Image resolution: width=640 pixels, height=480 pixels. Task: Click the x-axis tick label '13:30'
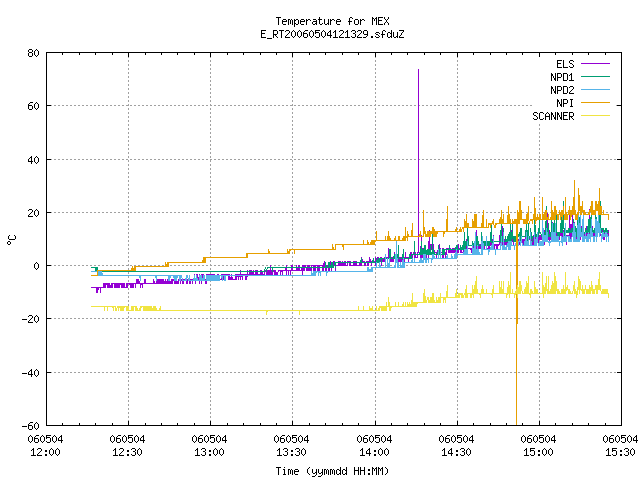point(291,453)
